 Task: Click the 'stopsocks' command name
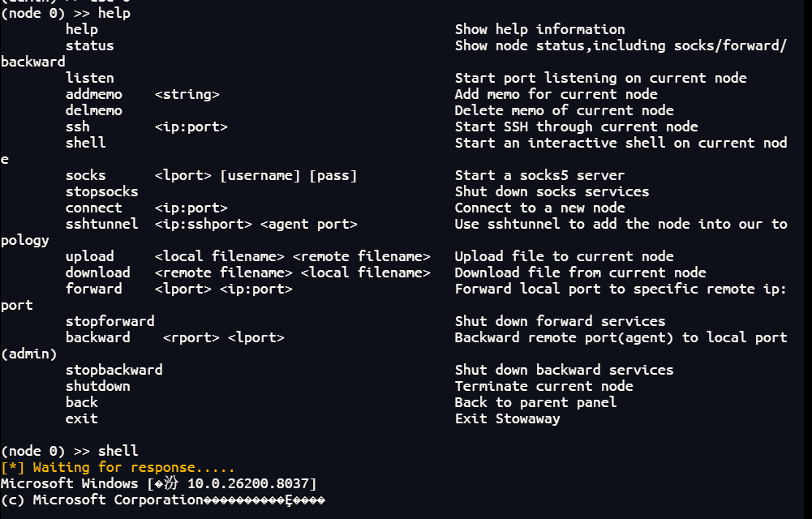pyautogui.click(x=101, y=191)
